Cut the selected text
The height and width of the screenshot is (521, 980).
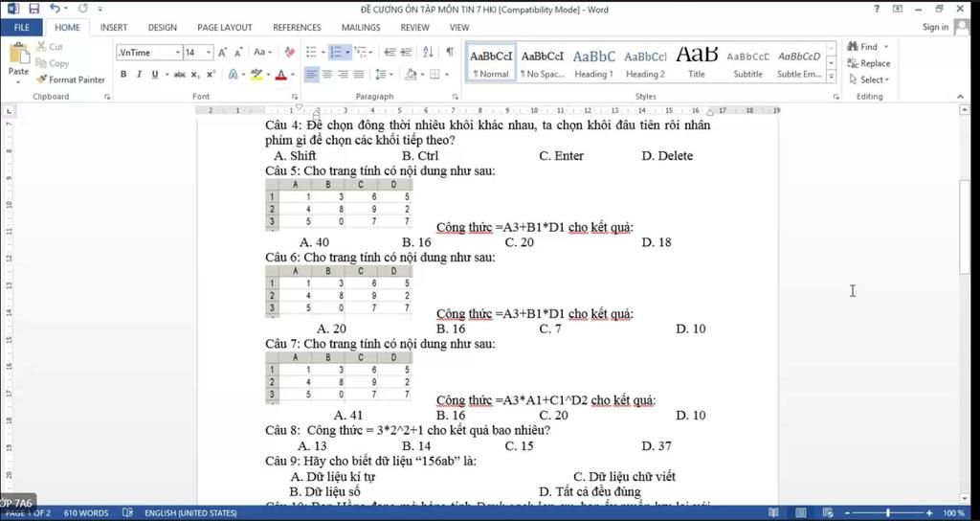50,47
